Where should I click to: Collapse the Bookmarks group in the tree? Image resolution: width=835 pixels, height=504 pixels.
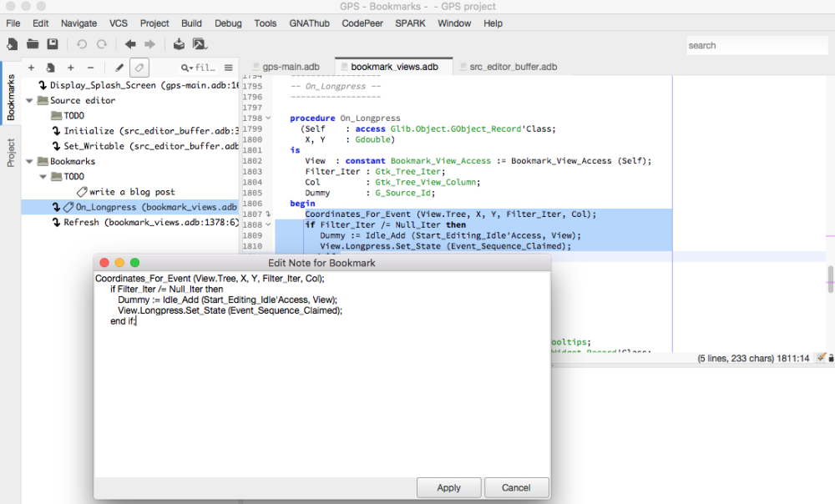pyautogui.click(x=31, y=161)
